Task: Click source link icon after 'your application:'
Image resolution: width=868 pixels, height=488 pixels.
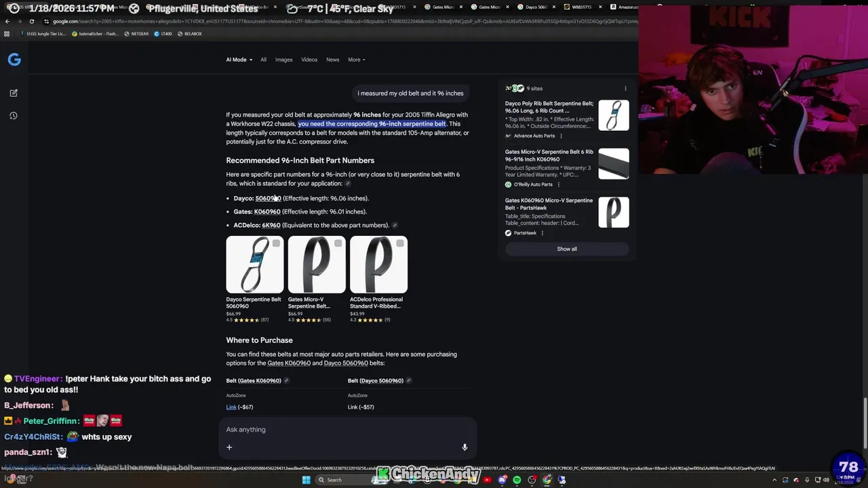Action: coord(348,184)
